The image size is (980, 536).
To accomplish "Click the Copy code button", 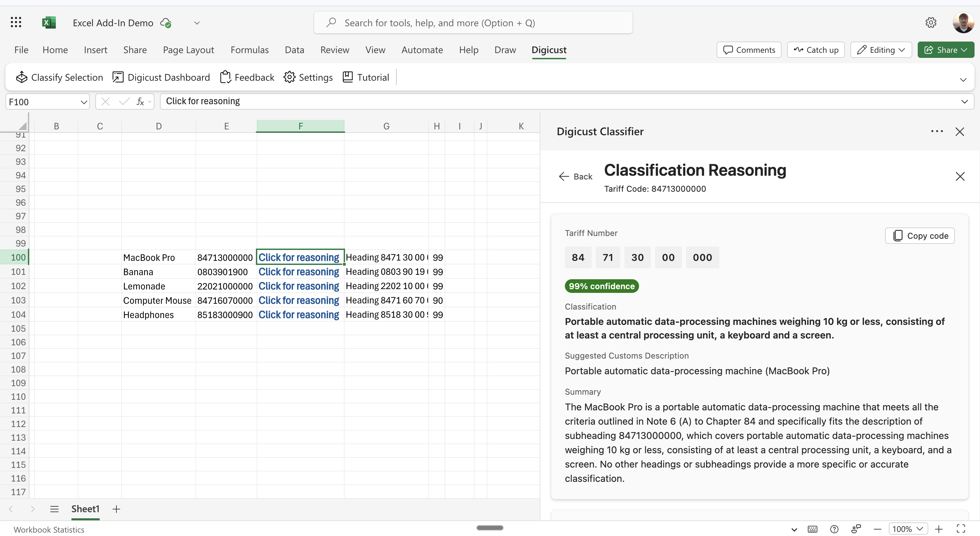I will coord(920,236).
